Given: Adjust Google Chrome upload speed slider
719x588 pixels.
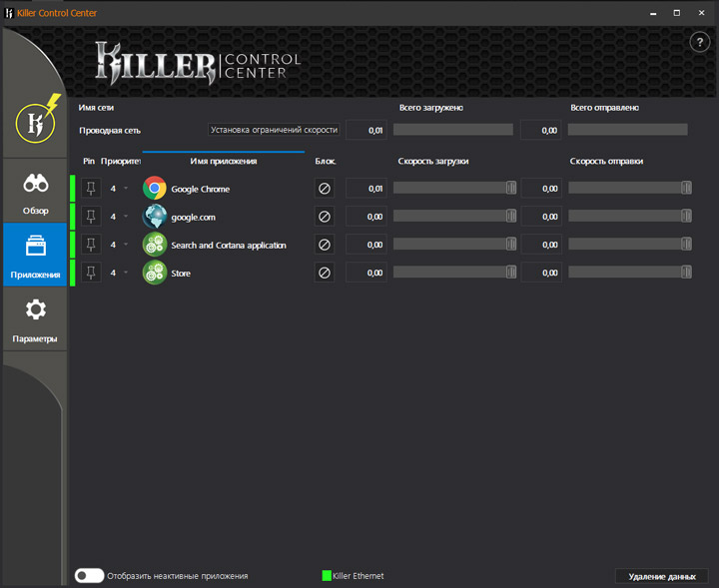Looking at the screenshot, I should point(686,188).
